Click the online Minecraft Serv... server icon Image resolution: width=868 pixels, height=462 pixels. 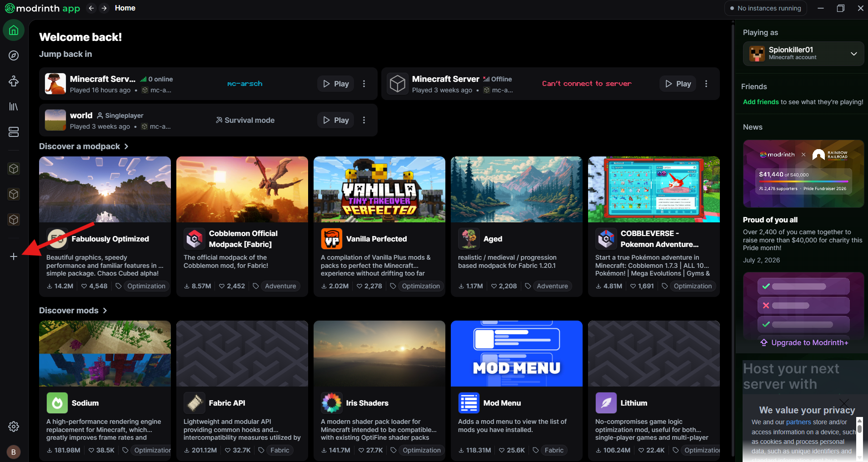tap(55, 84)
